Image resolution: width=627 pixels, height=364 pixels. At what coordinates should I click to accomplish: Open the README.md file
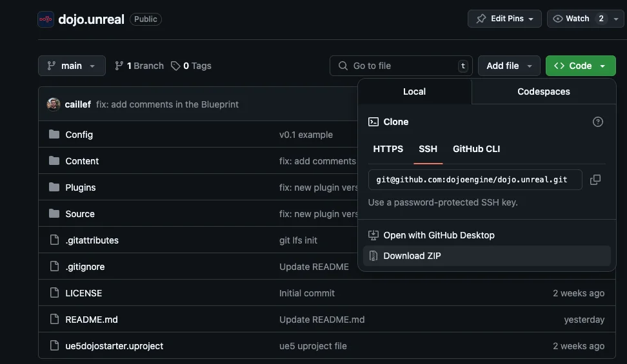pyautogui.click(x=92, y=320)
